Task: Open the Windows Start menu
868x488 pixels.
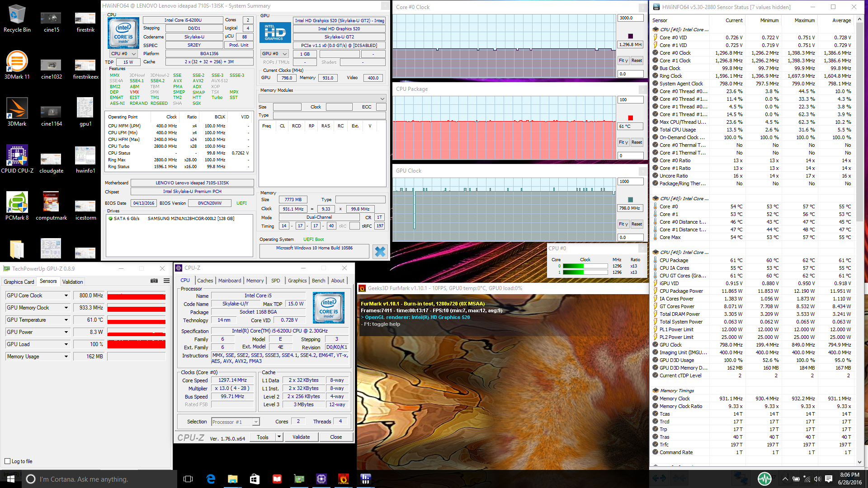Action: tap(11, 479)
